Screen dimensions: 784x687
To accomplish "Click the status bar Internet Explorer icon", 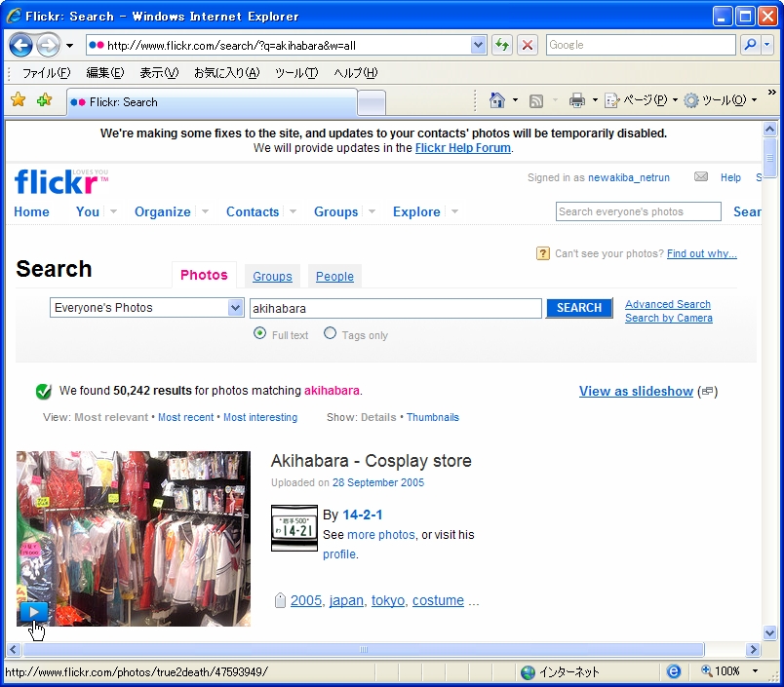I will (674, 671).
